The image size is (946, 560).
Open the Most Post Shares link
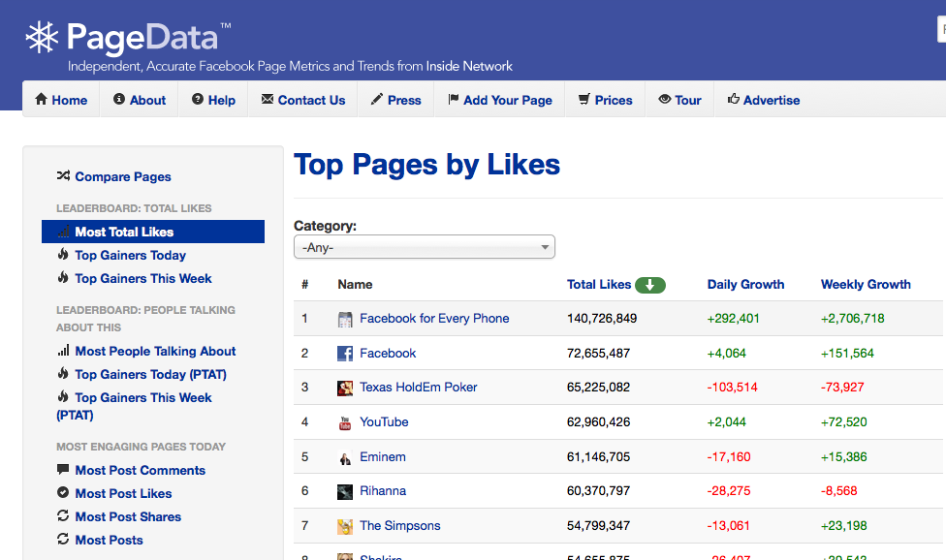click(128, 516)
